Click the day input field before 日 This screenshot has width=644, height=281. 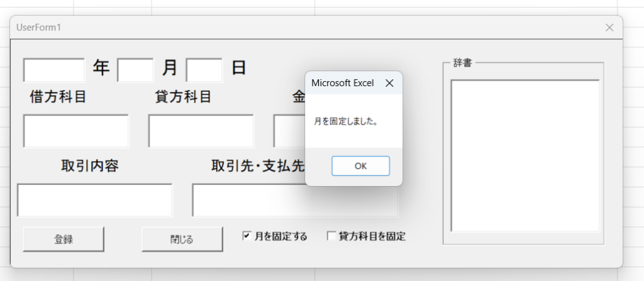point(204,70)
